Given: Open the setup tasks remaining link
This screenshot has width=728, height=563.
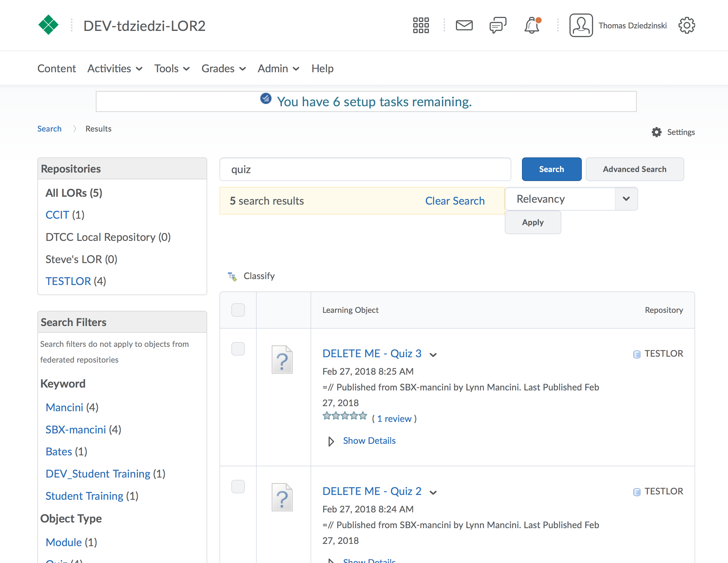Looking at the screenshot, I should (374, 102).
